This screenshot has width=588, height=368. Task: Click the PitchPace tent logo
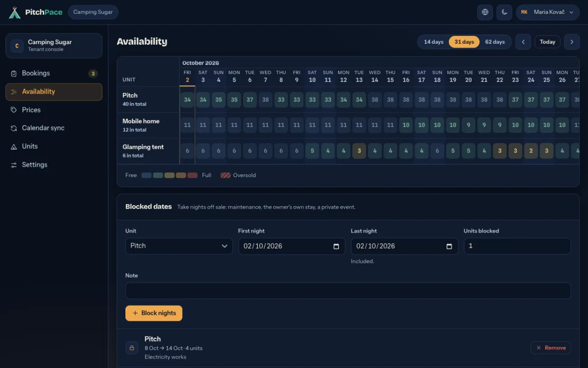15,12
